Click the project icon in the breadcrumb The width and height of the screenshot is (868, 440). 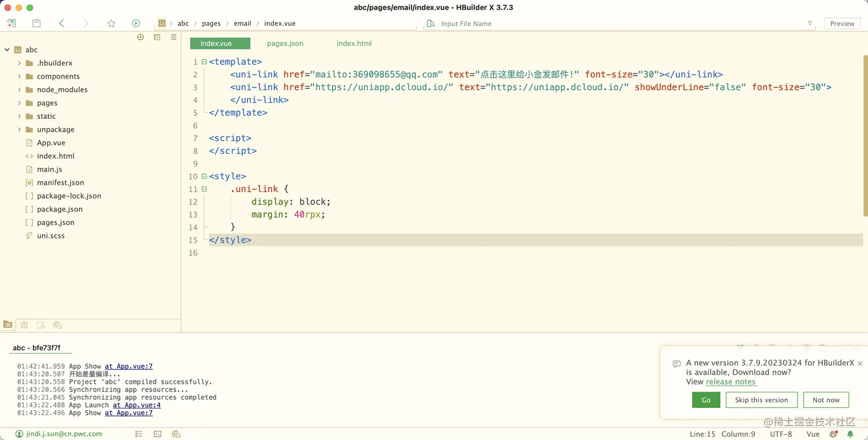[162, 24]
